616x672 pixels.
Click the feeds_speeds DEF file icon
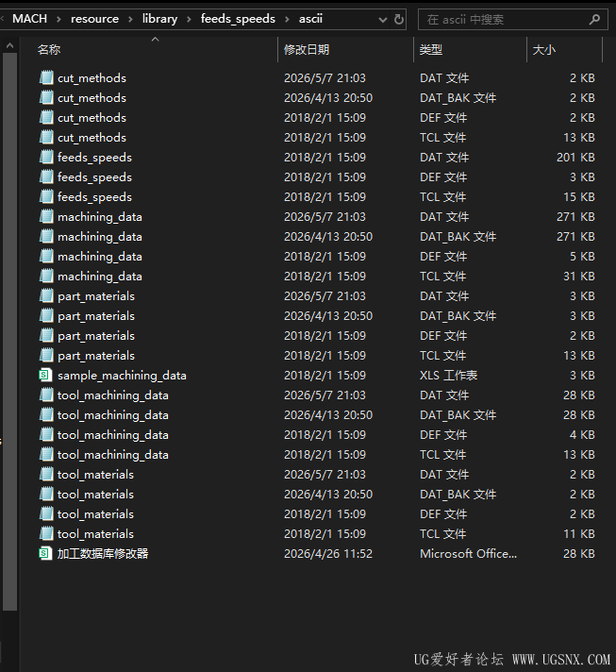(46, 176)
